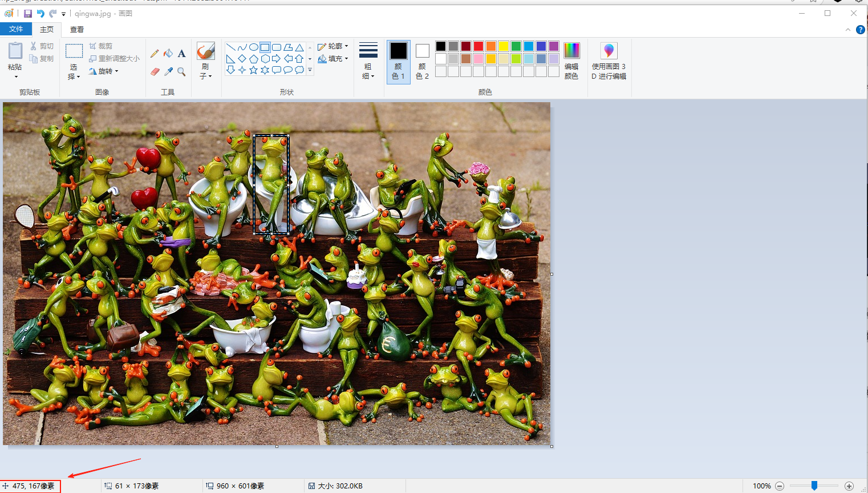Screen dimensions: 868x493
Task: Choose the Pentagon shape
Action: tap(254, 59)
